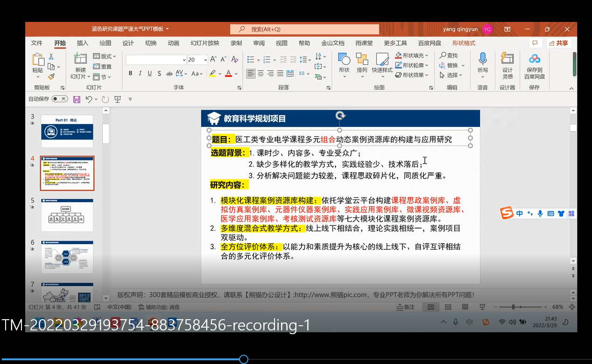Click the Format Painter brush icon
The image size is (592, 364).
coord(51,77)
